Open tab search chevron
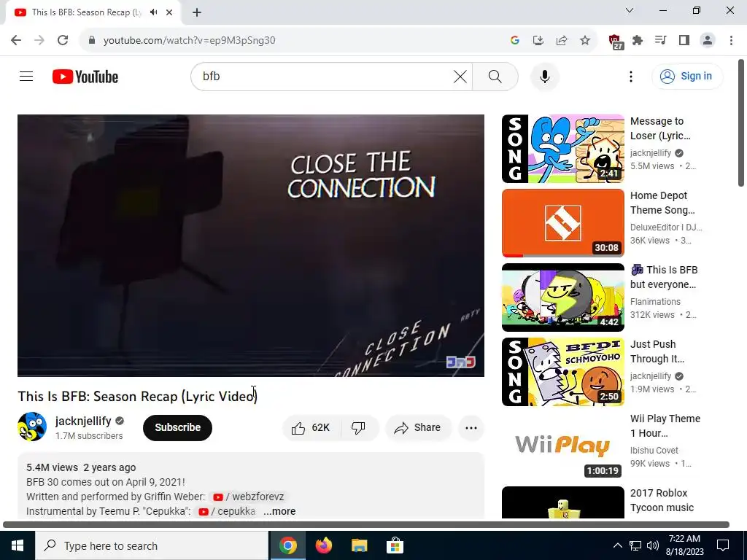 click(x=630, y=10)
